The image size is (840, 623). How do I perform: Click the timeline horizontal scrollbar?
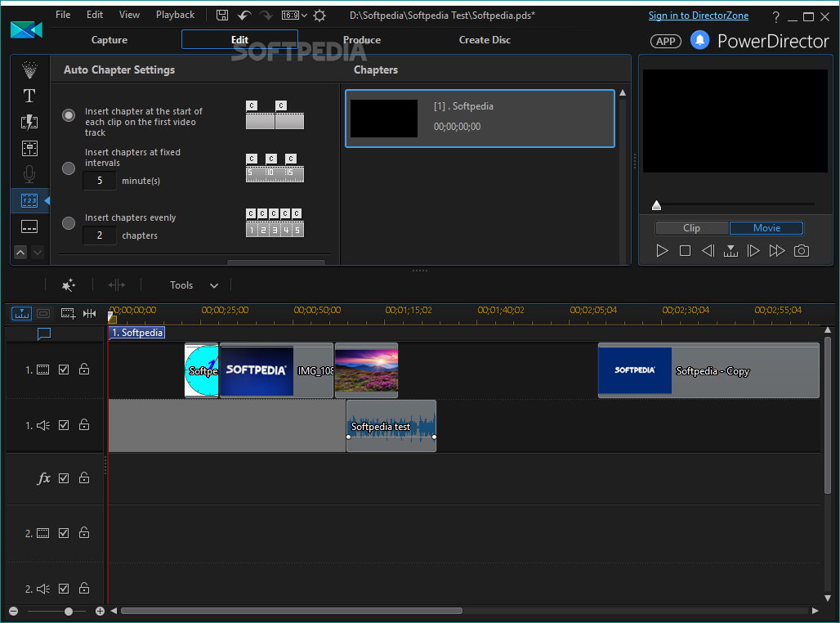coord(292,611)
